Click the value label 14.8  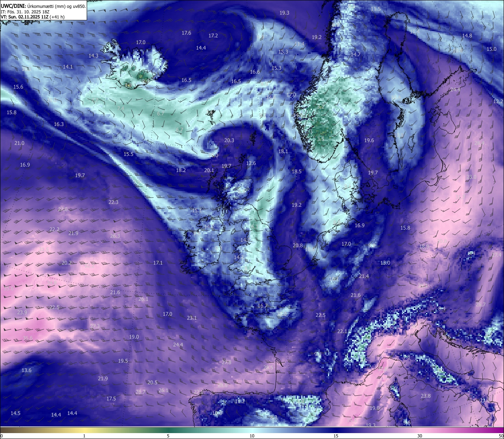pyautogui.click(x=467, y=35)
